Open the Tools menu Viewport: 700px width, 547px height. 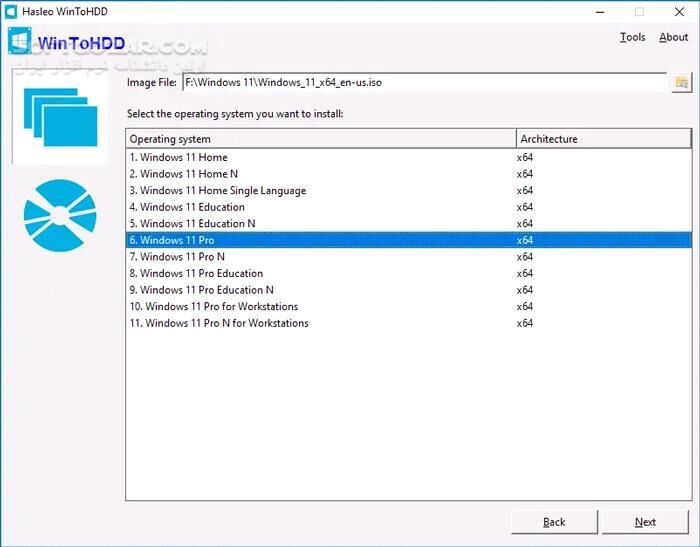click(632, 37)
